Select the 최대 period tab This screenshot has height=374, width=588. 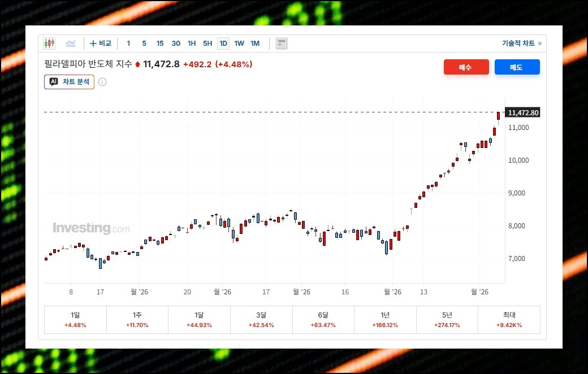click(509, 320)
